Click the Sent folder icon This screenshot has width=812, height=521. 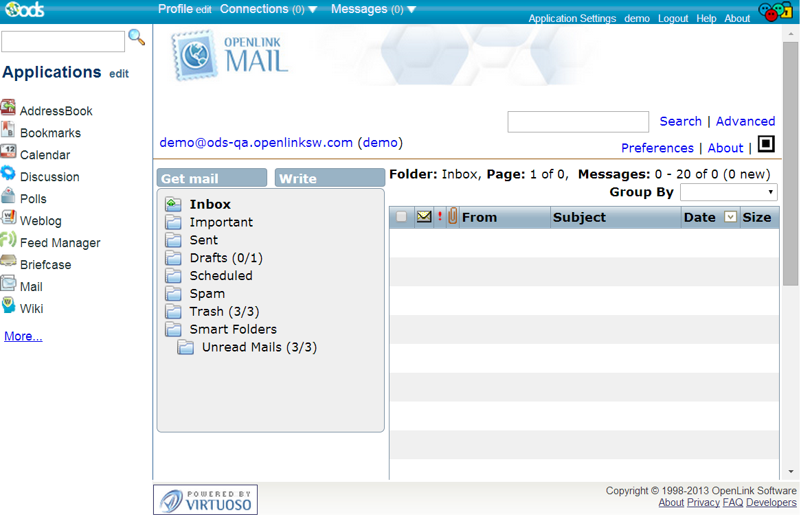[174, 240]
